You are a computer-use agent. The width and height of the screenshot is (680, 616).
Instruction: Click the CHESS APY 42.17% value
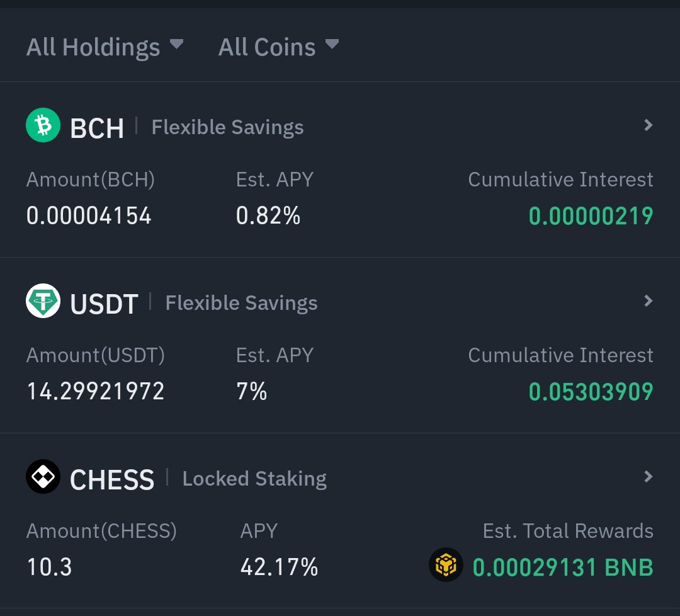(x=280, y=568)
